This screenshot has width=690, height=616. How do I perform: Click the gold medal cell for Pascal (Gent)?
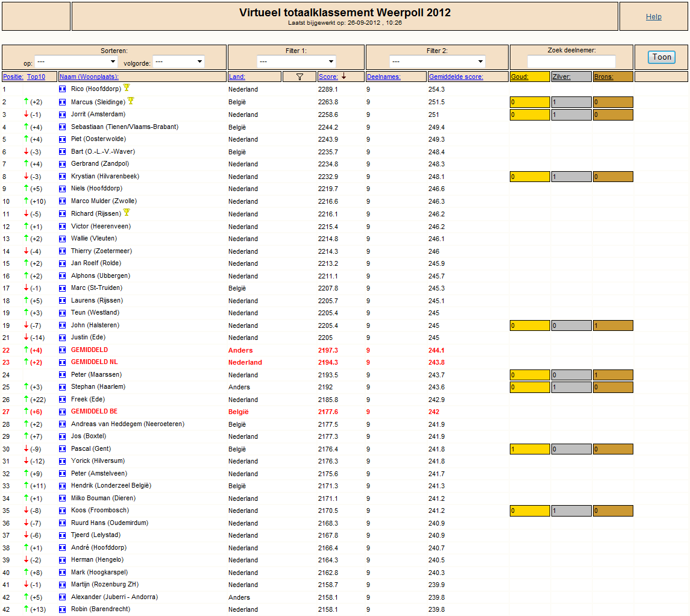click(530, 449)
